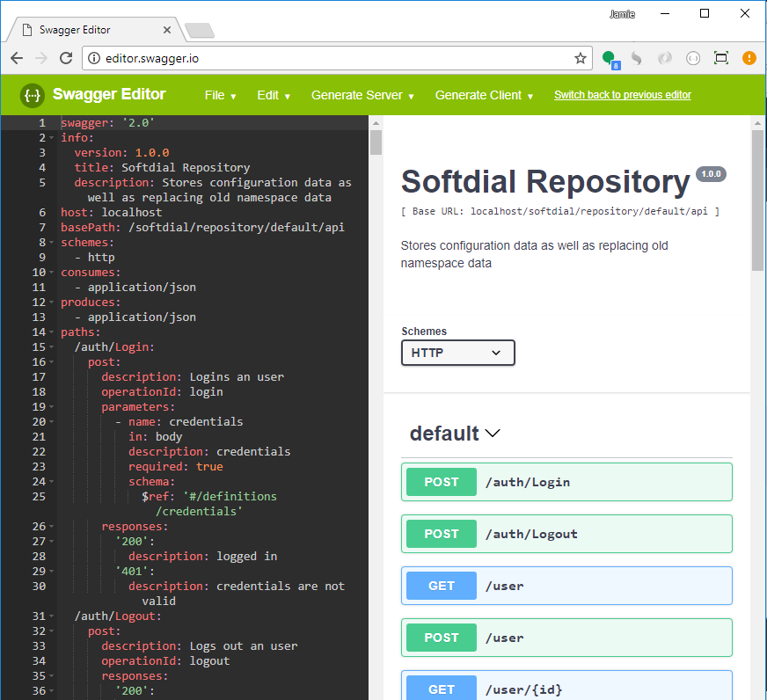The width and height of the screenshot is (767, 700).
Task: Expand the POST /auth/Logout operation
Action: [566, 534]
